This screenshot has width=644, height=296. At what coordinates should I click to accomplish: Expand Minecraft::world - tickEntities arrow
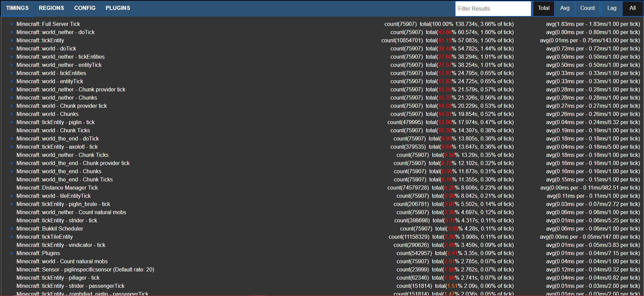tap(12, 73)
